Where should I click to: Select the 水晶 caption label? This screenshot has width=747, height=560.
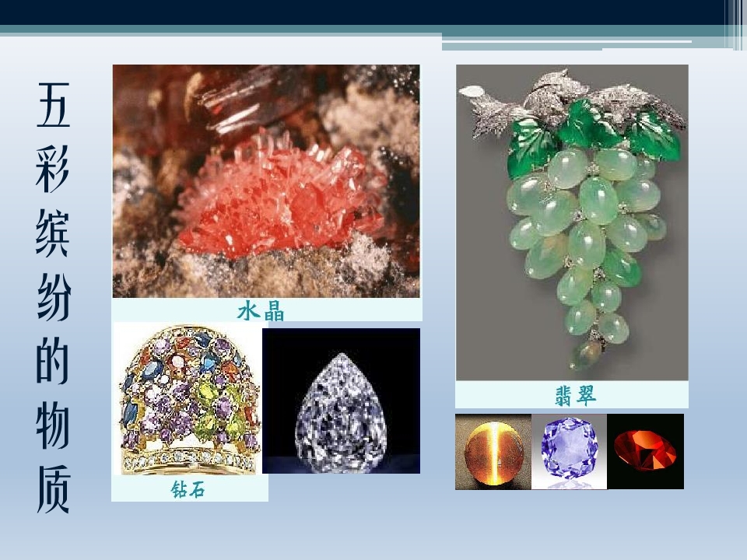(261, 312)
